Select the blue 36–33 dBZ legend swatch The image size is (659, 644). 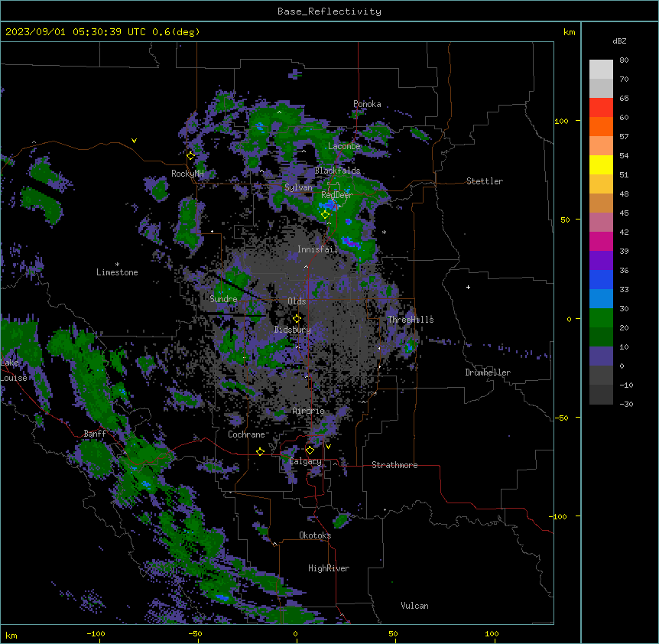pos(601,279)
